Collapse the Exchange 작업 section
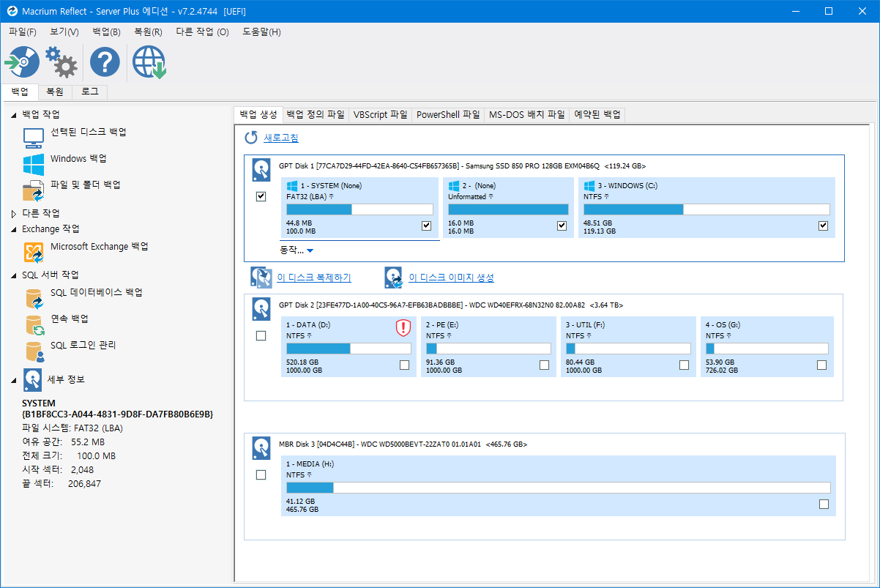 13,230
